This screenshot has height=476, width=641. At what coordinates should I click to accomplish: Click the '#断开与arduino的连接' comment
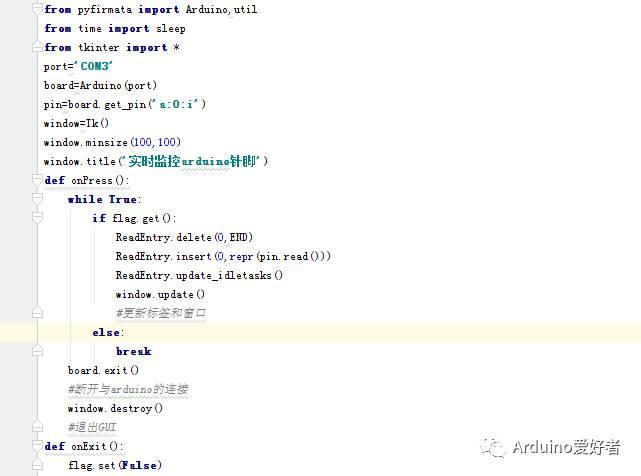pyautogui.click(x=128, y=389)
